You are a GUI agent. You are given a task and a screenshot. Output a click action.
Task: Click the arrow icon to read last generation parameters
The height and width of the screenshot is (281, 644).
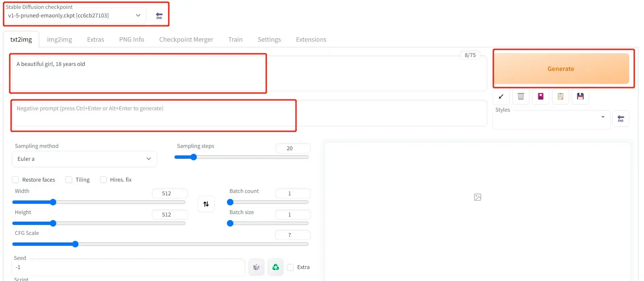(x=501, y=97)
